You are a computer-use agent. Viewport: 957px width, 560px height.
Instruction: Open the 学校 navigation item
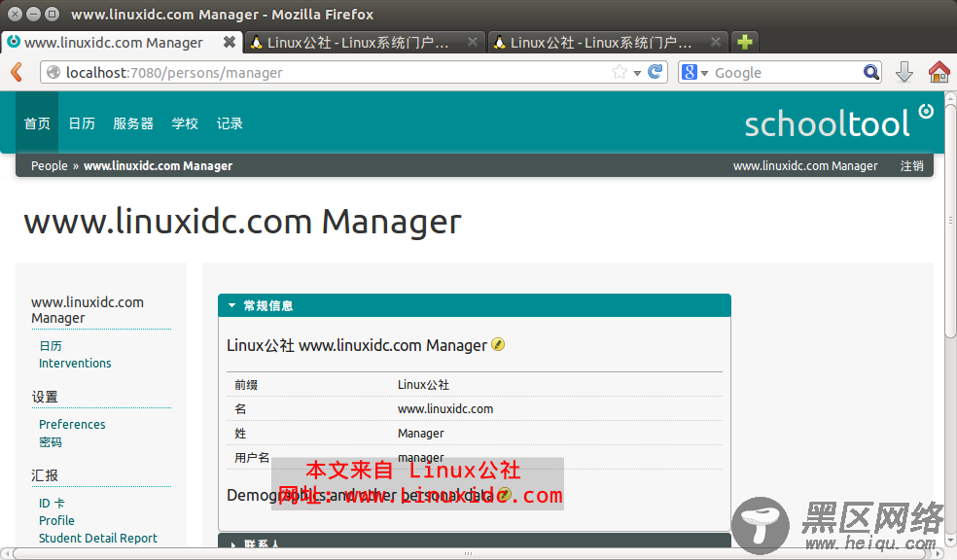[185, 122]
